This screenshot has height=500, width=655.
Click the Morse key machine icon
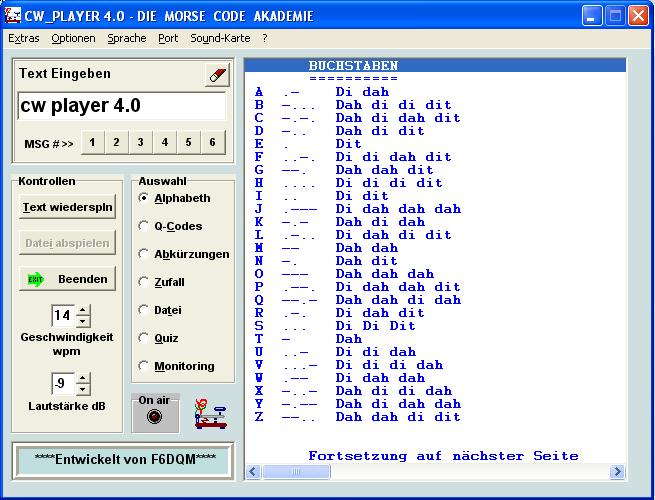(211, 414)
